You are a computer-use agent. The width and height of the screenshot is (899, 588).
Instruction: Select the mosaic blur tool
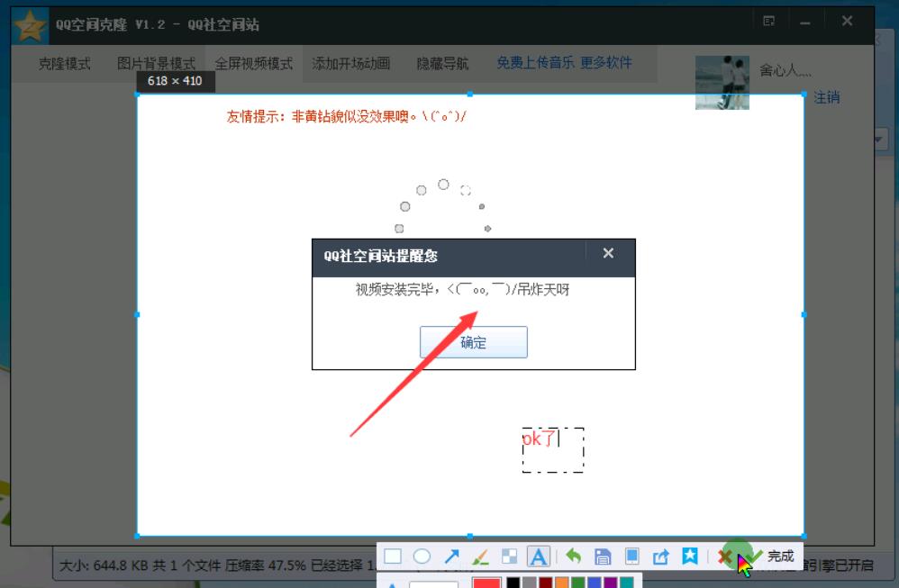[x=509, y=556]
